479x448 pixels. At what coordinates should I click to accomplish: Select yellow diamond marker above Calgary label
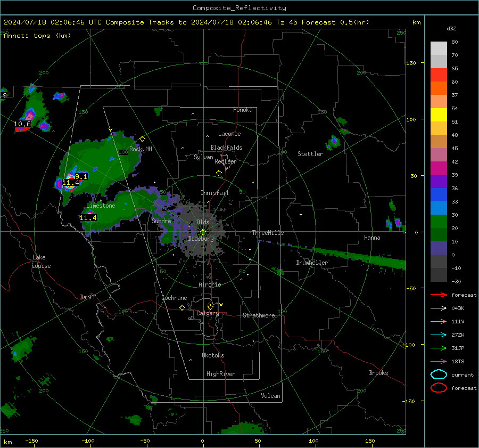click(210, 307)
